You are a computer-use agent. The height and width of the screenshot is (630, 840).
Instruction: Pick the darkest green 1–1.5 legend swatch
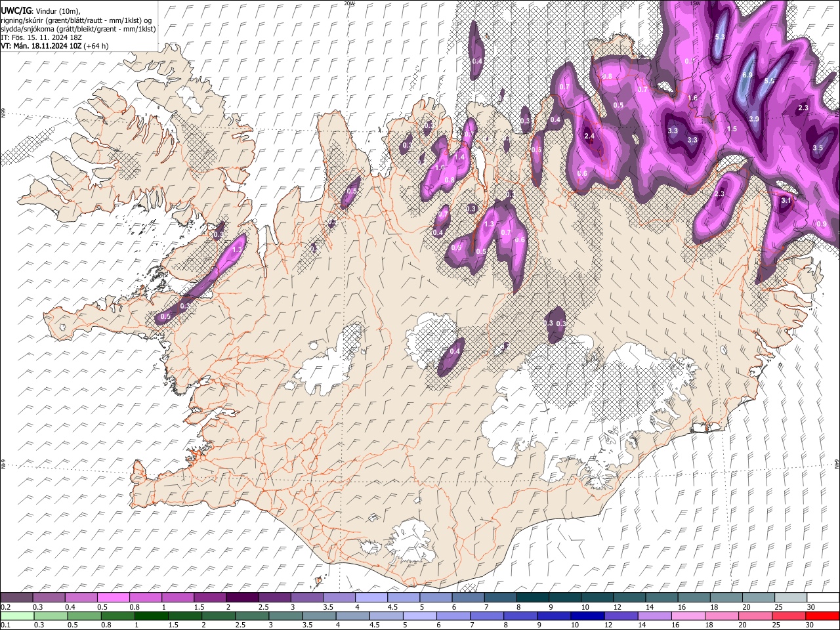(x=152, y=616)
